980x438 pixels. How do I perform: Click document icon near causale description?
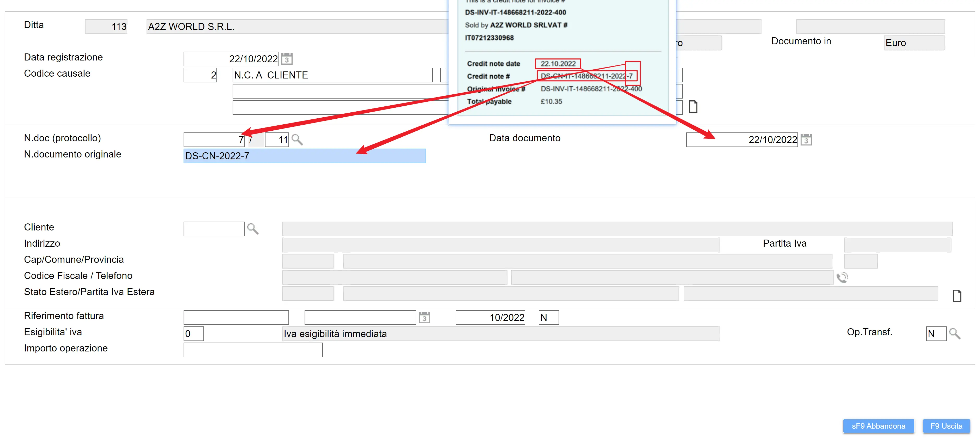(693, 107)
